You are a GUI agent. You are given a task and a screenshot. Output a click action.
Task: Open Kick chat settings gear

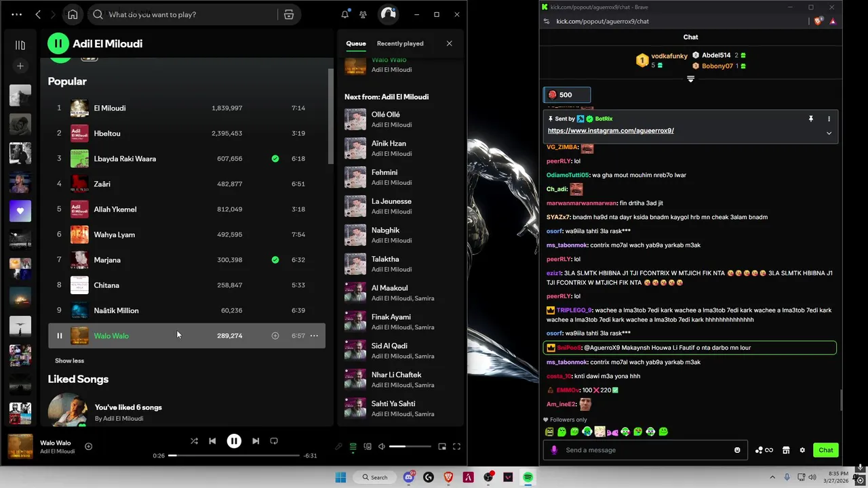coord(802,450)
